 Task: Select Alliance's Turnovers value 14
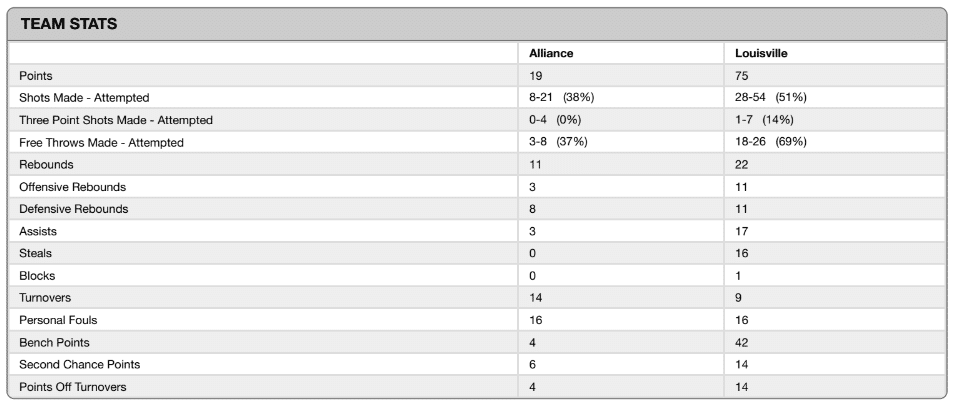click(x=536, y=298)
